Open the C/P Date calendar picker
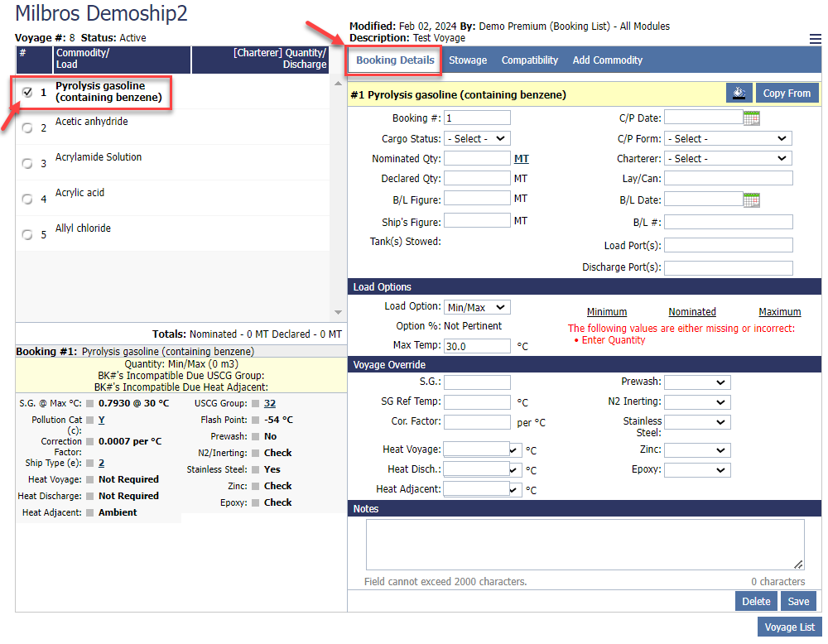Image resolution: width=828 pixels, height=644 pixels. pyautogui.click(x=751, y=118)
